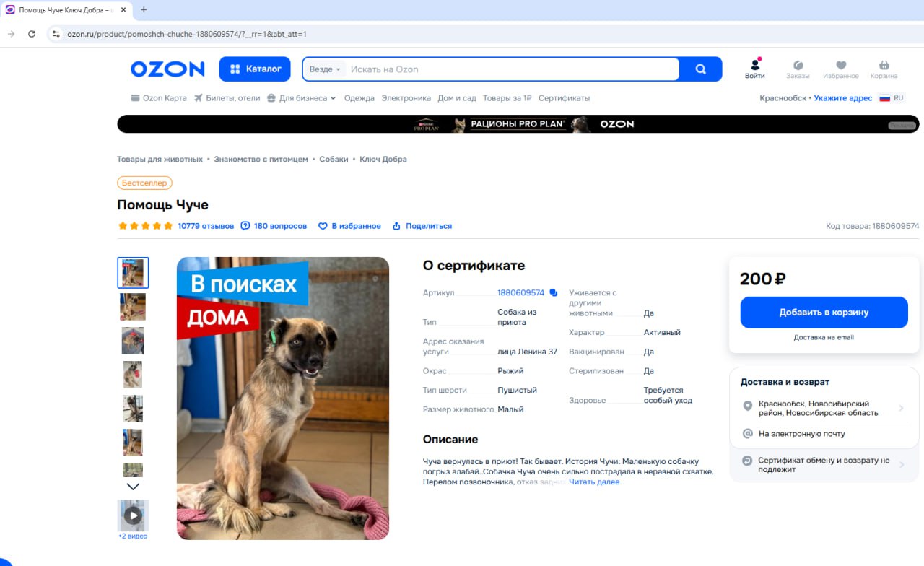This screenshot has height=566, width=924.
Task: Expand the Везде search scope dropdown
Action: click(324, 69)
